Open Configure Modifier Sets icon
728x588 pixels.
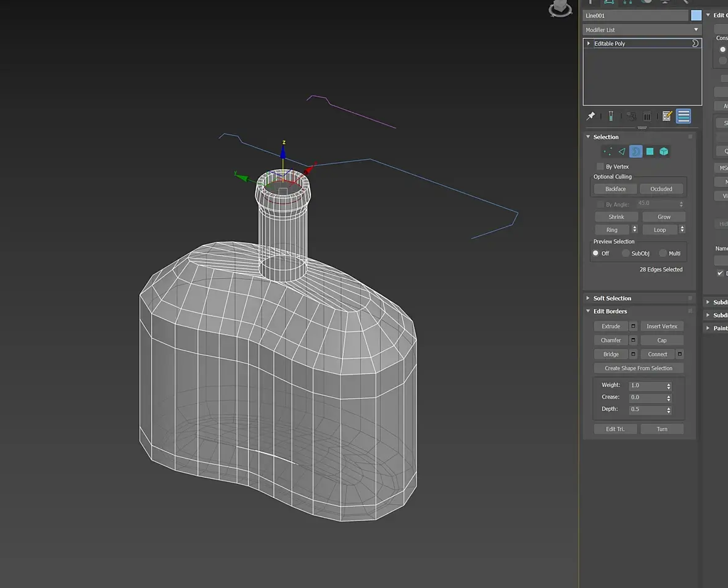click(x=667, y=116)
